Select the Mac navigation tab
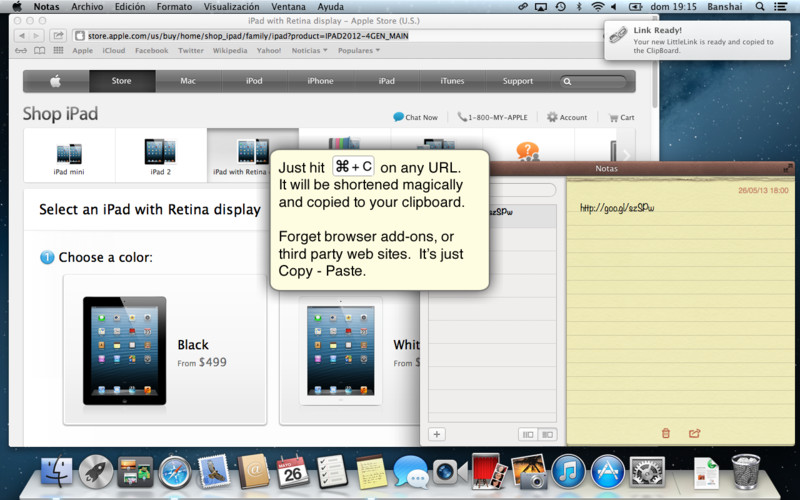The width and height of the screenshot is (800, 500). [x=188, y=81]
